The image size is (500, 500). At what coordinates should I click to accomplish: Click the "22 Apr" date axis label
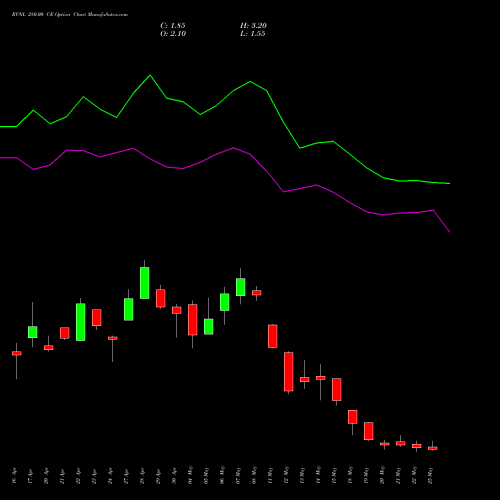pos(78,476)
